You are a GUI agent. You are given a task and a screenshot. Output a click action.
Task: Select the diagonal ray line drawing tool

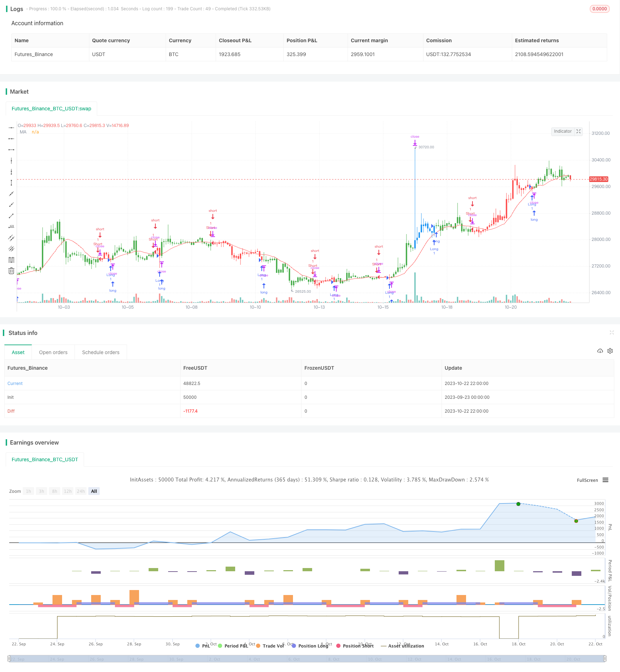coord(11,205)
